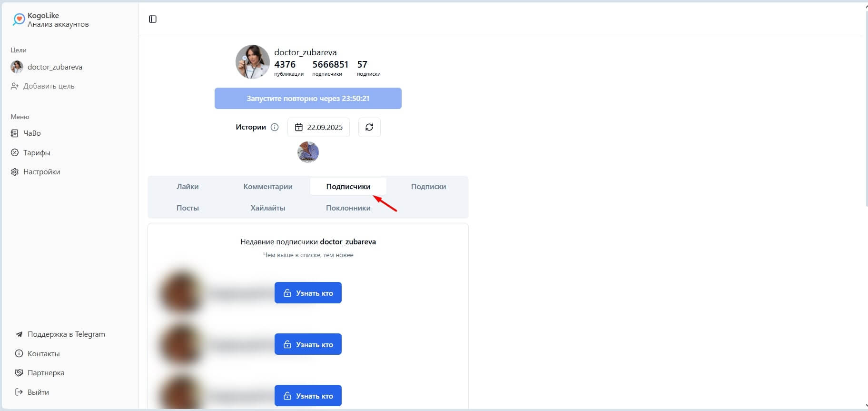Image resolution: width=868 pixels, height=411 pixels.
Task: Select the Подписчики tab
Action: tap(348, 186)
